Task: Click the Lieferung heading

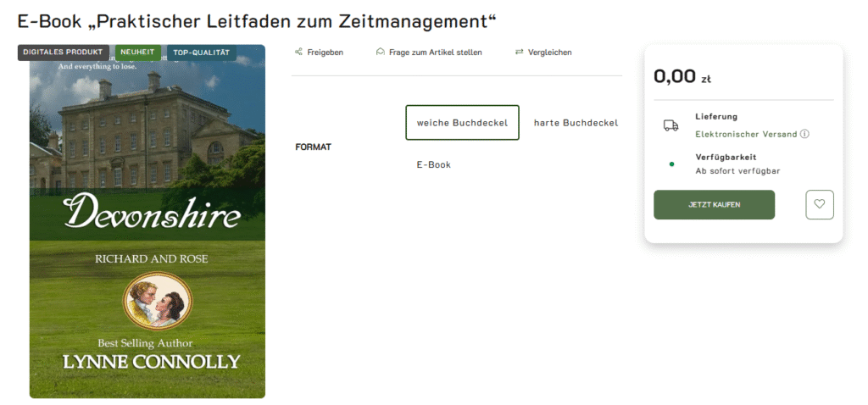Action: pos(716,117)
